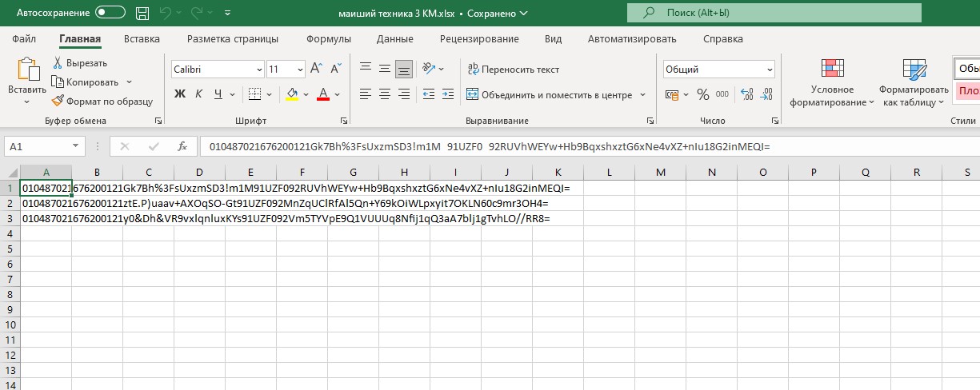
Task: Open the Customize Quick Access Toolbar dropdown
Action: coord(229,14)
